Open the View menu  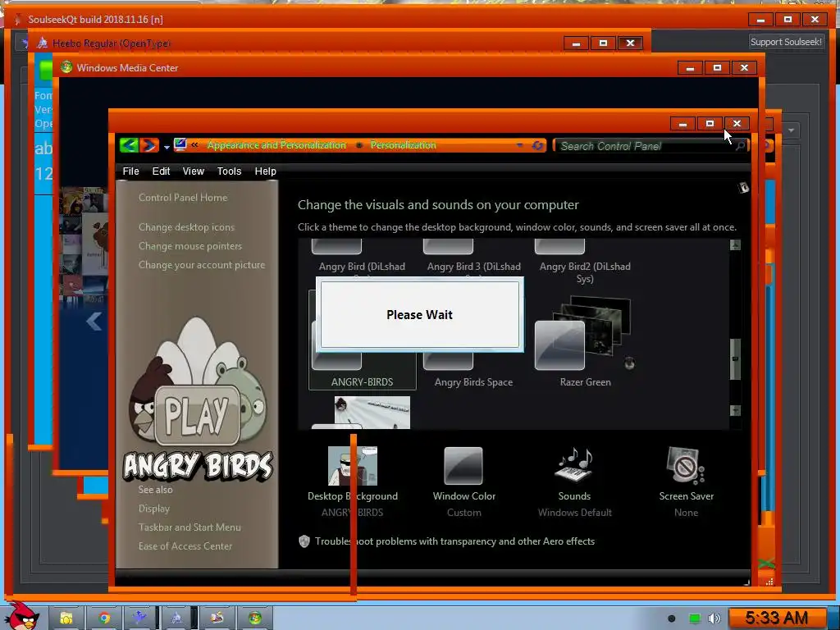[x=193, y=171]
